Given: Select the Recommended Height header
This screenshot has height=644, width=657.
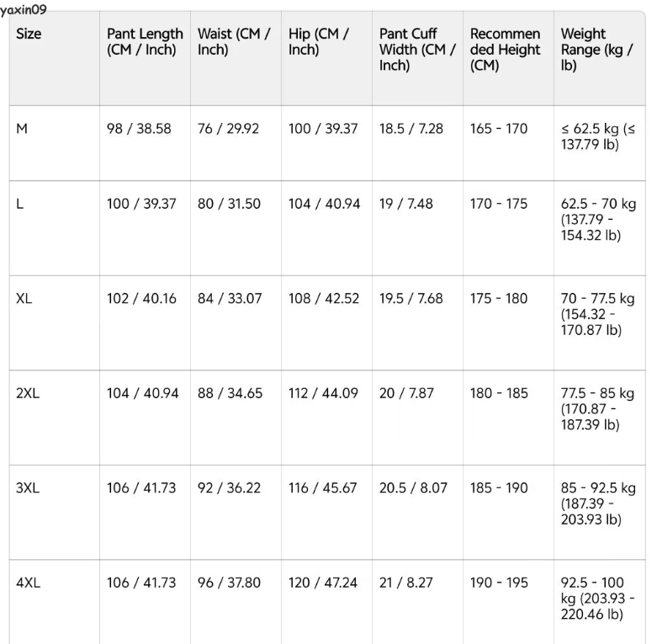Looking at the screenshot, I should (x=505, y=50).
